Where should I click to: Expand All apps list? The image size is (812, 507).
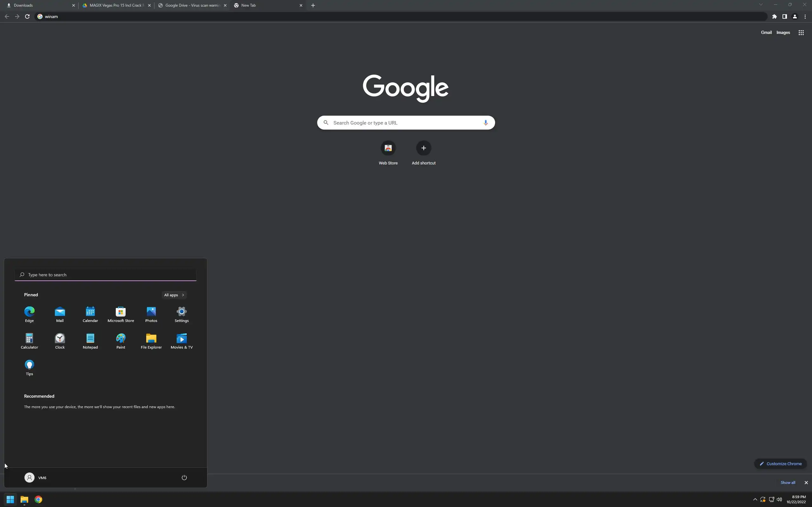174,295
